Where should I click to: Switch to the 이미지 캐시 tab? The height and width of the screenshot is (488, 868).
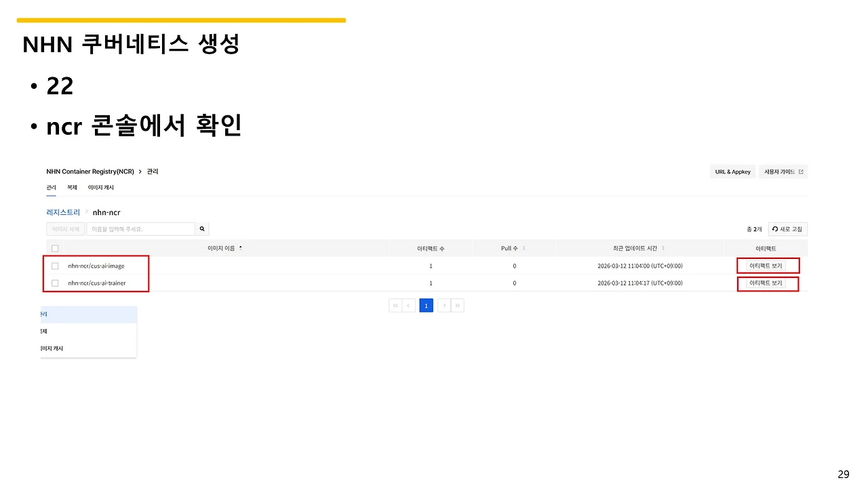click(100, 187)
